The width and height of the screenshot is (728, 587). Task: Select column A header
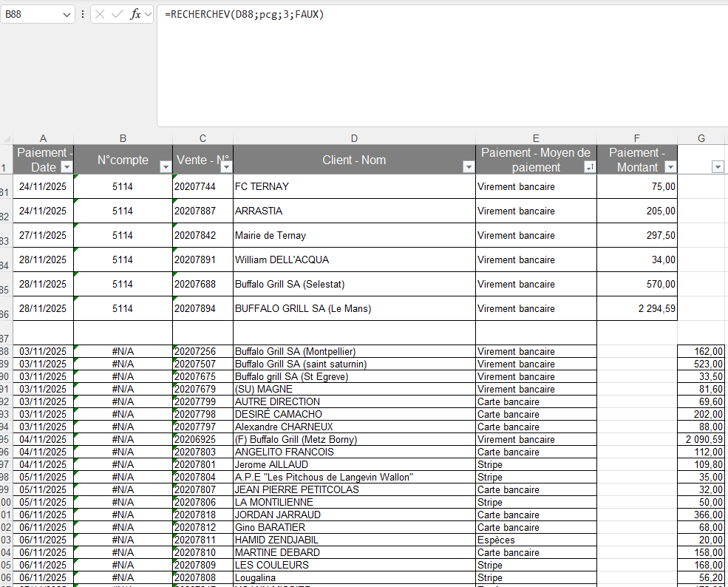pyautogui.click(x=43, y=138)
